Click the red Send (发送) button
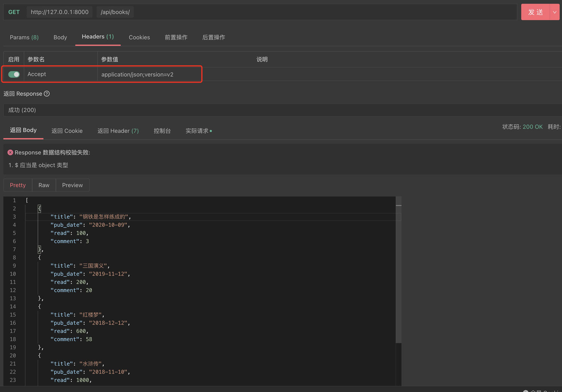The width and height of the screenshot is (562, 392). [535, 12]
